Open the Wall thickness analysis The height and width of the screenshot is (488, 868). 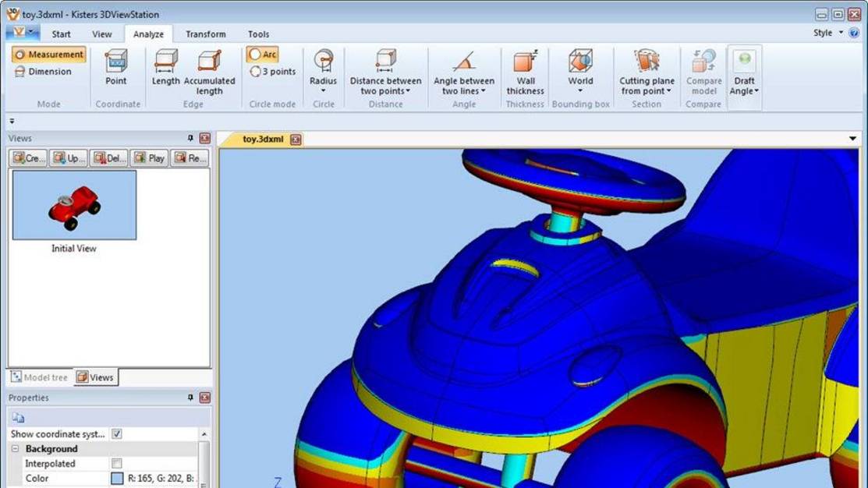point(525,72)
